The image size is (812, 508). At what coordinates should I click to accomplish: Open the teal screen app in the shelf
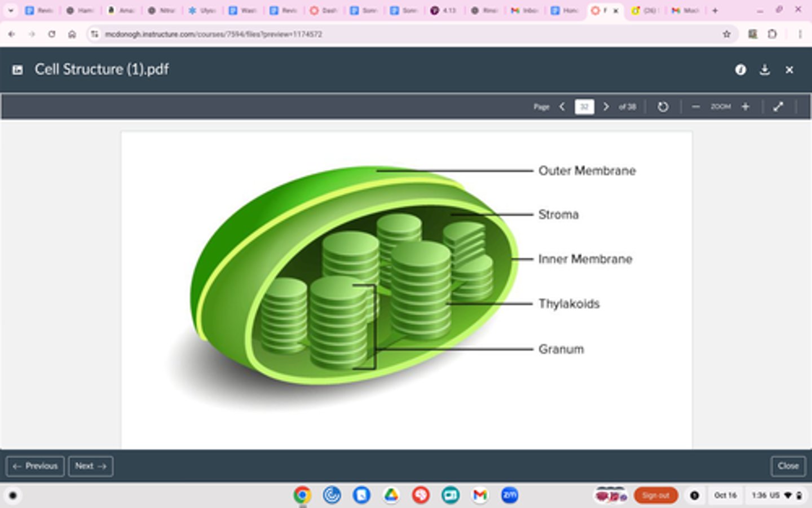(x=450, y=496)
